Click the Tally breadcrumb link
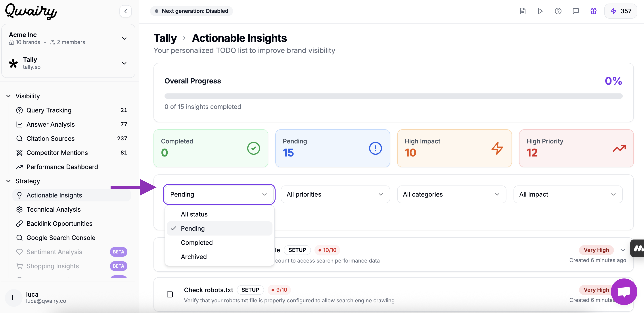The height and width of the screenshot is (313, 644). click(165, 38)
